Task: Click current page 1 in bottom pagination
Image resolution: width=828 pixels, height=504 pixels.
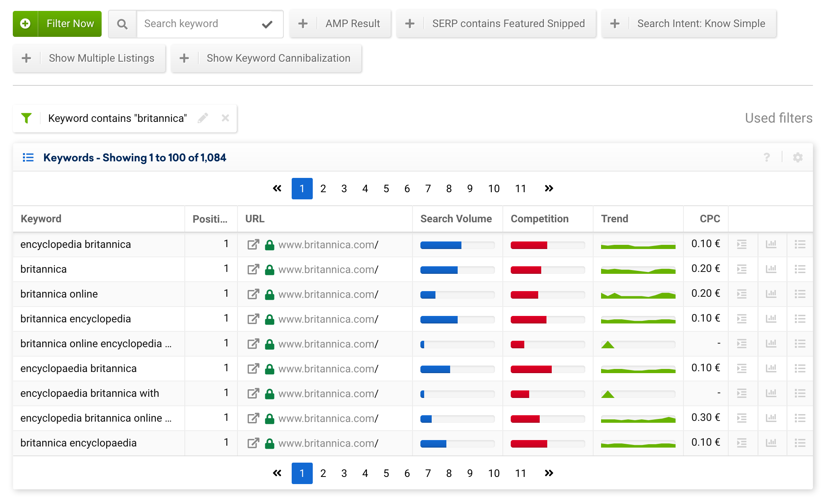Action: point(302,473)
